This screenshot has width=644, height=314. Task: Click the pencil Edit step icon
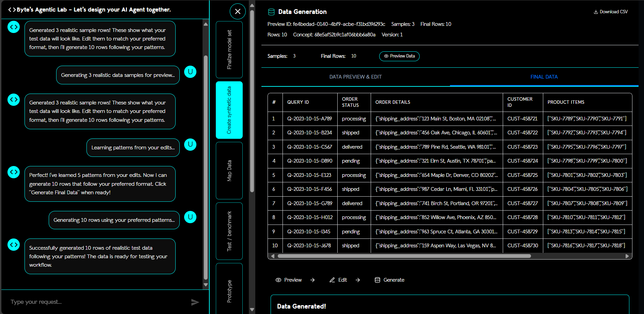click(x=332, y=280)
